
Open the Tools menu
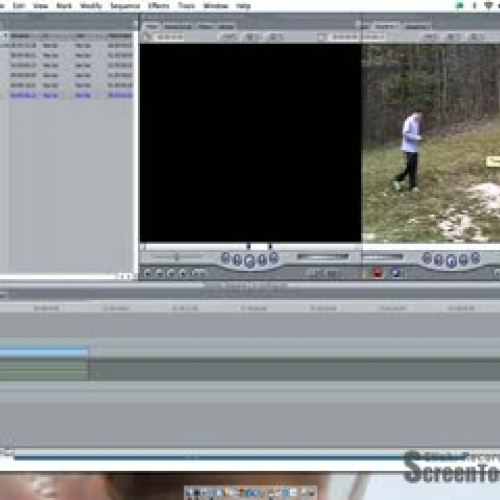click(x=186, y=6)
